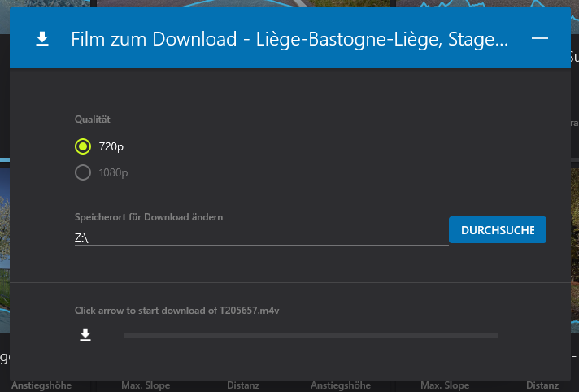Click the Z:\ download location field
This screenshot has height=392, width=579.
(x=261, y=238)
